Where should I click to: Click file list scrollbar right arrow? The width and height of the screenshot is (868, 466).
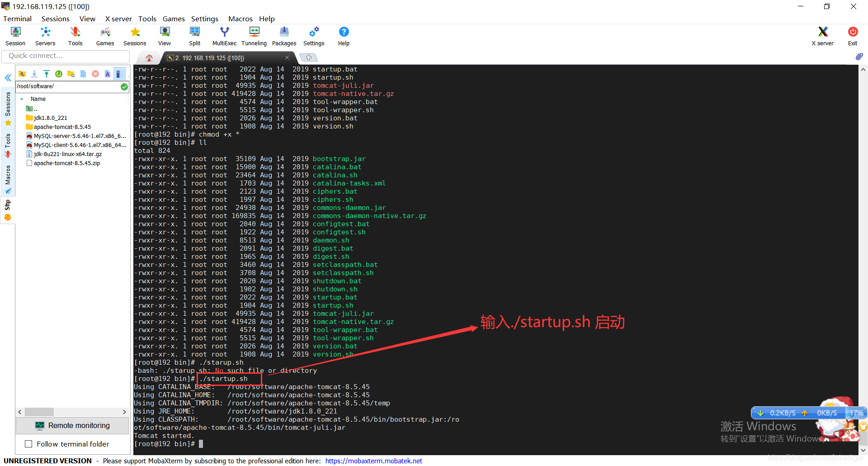(124, 412)
